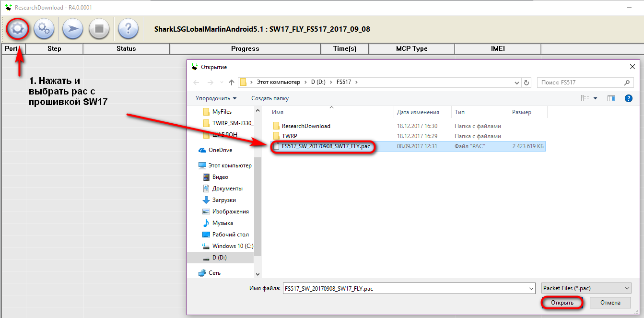Click the Status column header
644x318 pixels.
126,48
